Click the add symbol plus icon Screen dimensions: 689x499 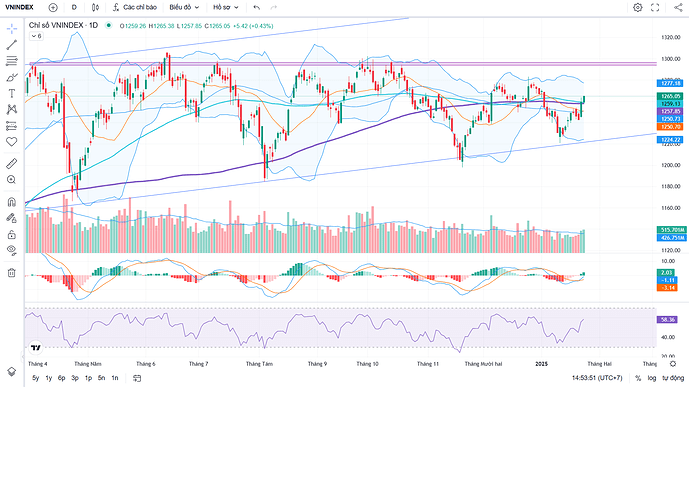tap(53, 7)
